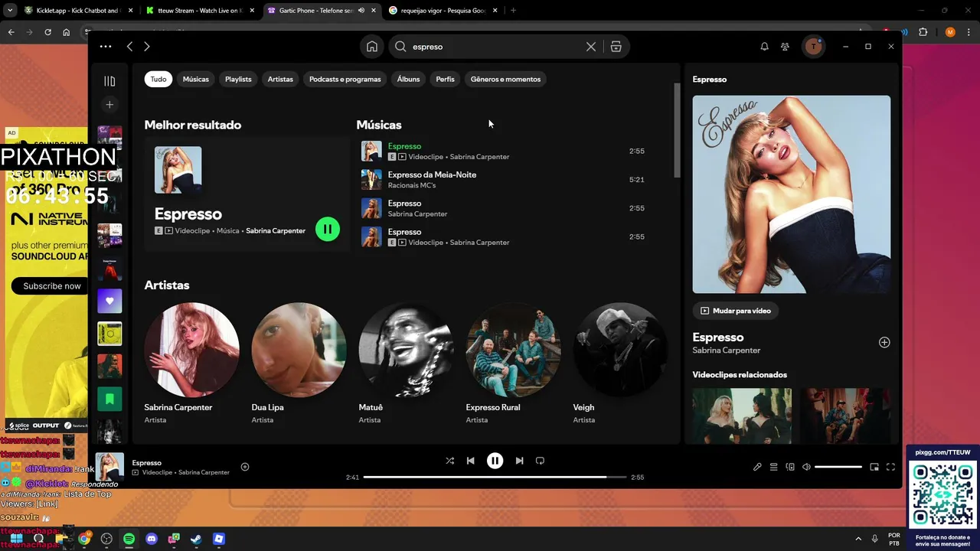Open Sabrina Carpenter artist card
Viewport: 980px width, 551px height.
pos(191,363)
